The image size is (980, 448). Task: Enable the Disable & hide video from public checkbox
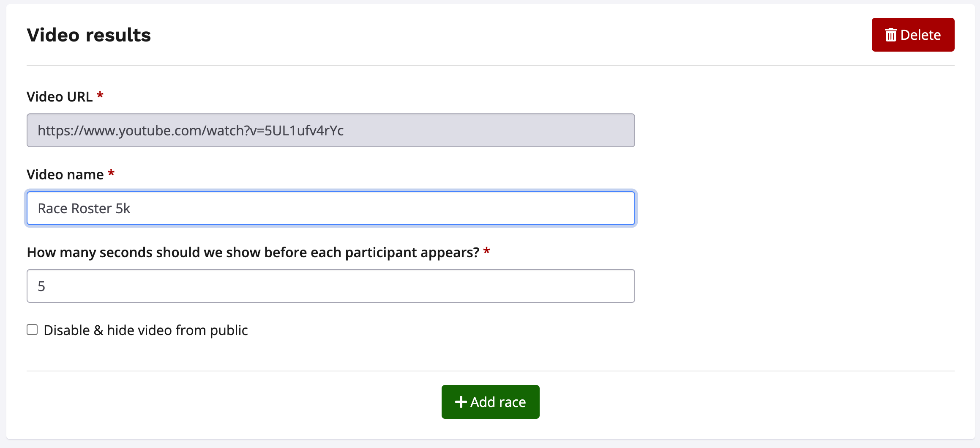point(32,329)
